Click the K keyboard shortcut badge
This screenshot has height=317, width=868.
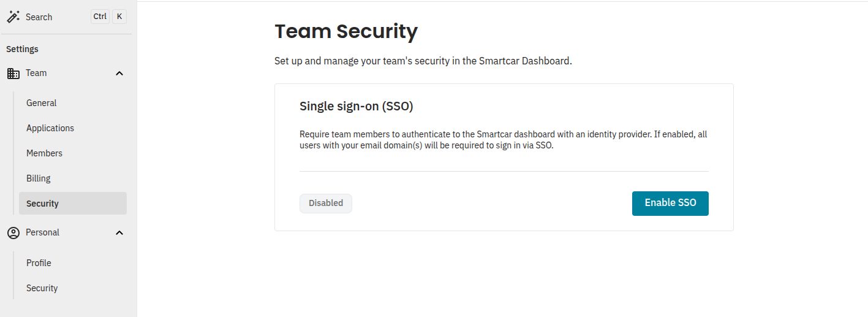(119, 17)
